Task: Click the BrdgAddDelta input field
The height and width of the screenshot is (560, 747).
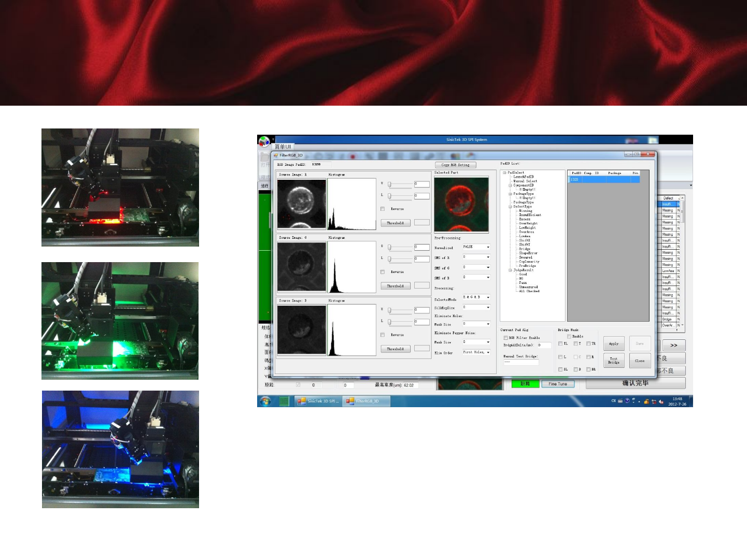Action: coord(543,345)
